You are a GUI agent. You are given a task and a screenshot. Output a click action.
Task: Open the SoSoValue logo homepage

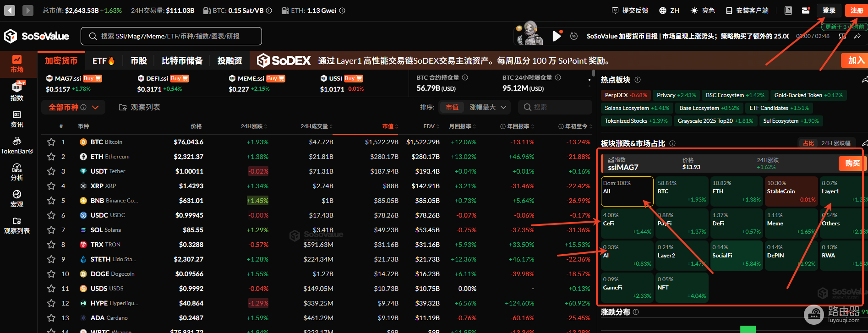tap(37, 36)
